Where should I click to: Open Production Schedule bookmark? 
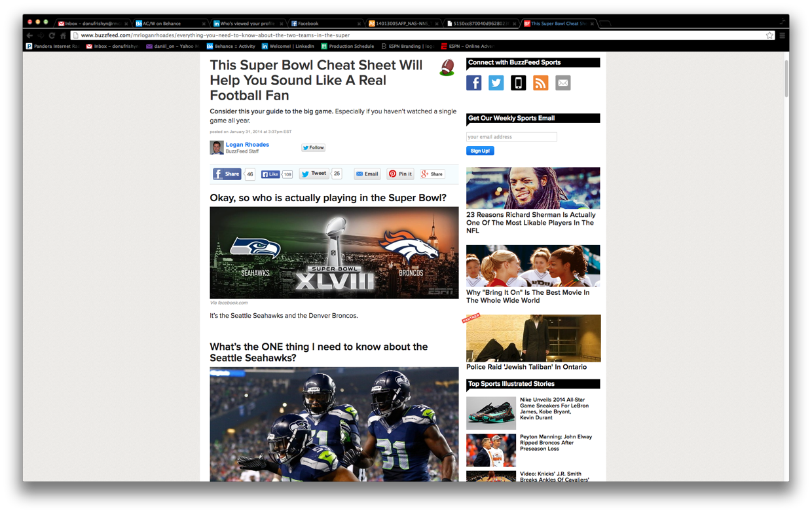coord(348,47)
